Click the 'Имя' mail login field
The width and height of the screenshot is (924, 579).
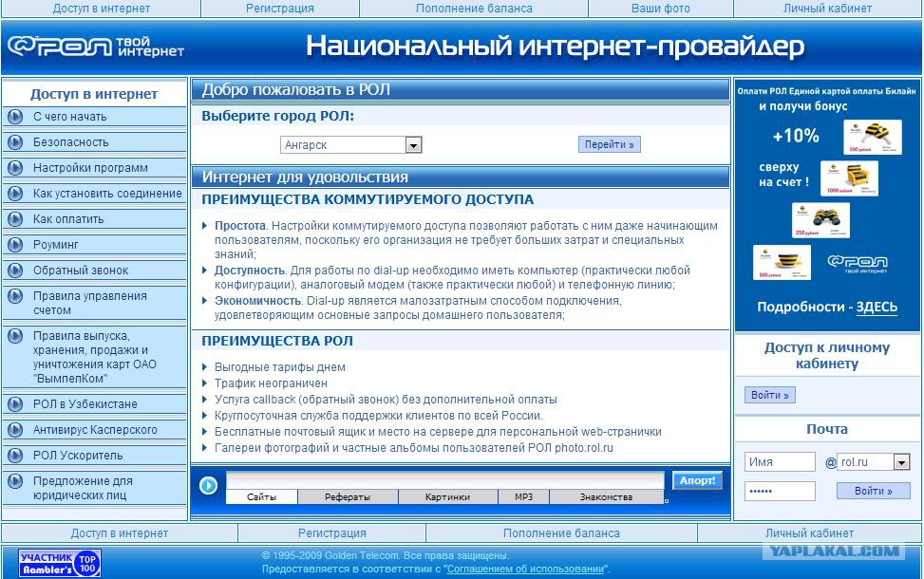780,462
